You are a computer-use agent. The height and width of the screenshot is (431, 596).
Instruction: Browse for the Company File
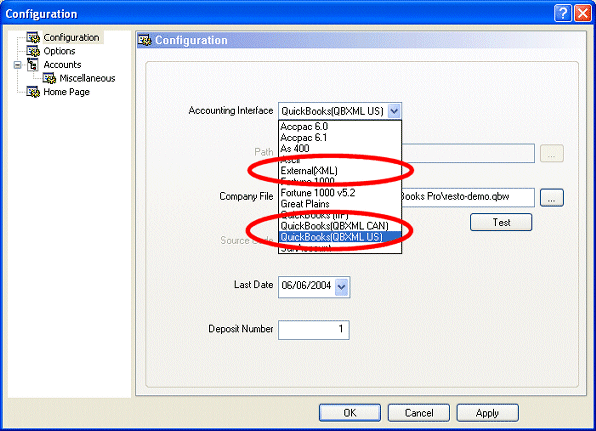552,198
